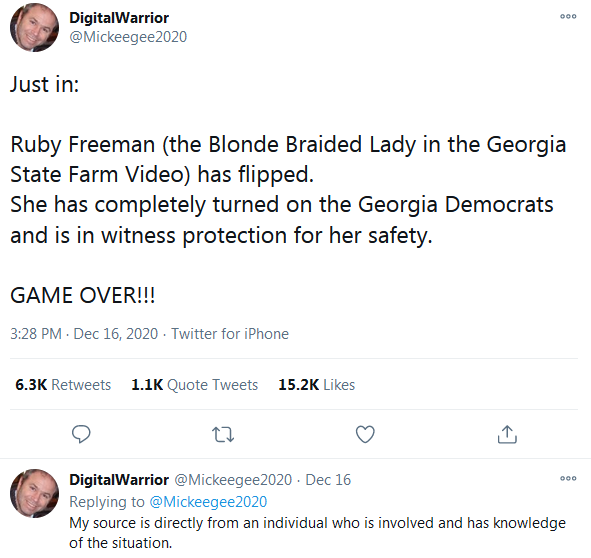591x558 pixels.
Task: Click the @Mickeegee2020 handle under the top name
Action: point(128,37)
